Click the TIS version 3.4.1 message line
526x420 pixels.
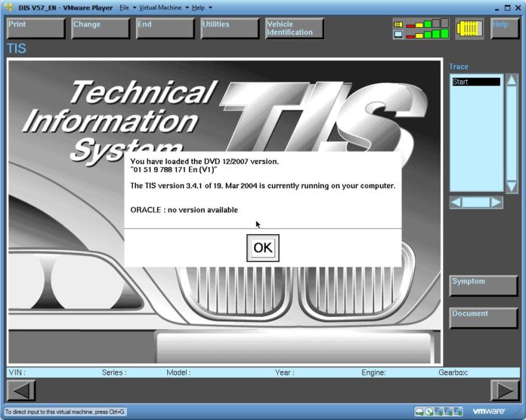coord(263,186)
